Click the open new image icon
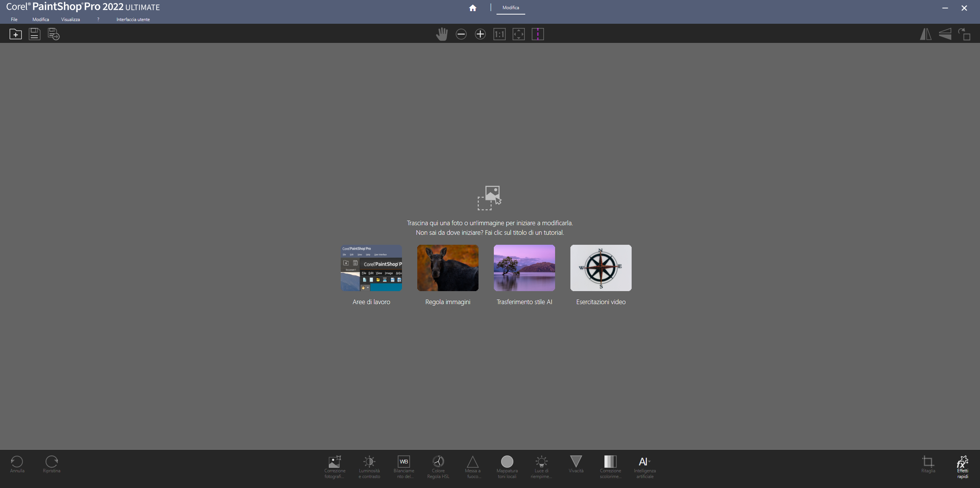980x488 pixels. click(x=16, y=34)
